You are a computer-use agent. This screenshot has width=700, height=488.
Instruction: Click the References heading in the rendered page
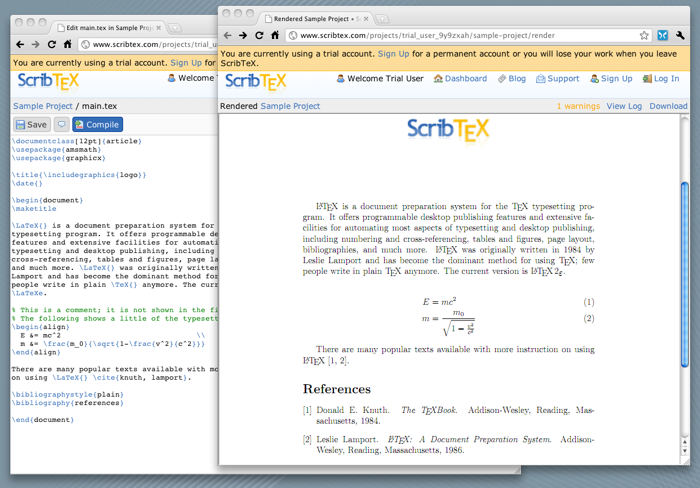(337, 389)
